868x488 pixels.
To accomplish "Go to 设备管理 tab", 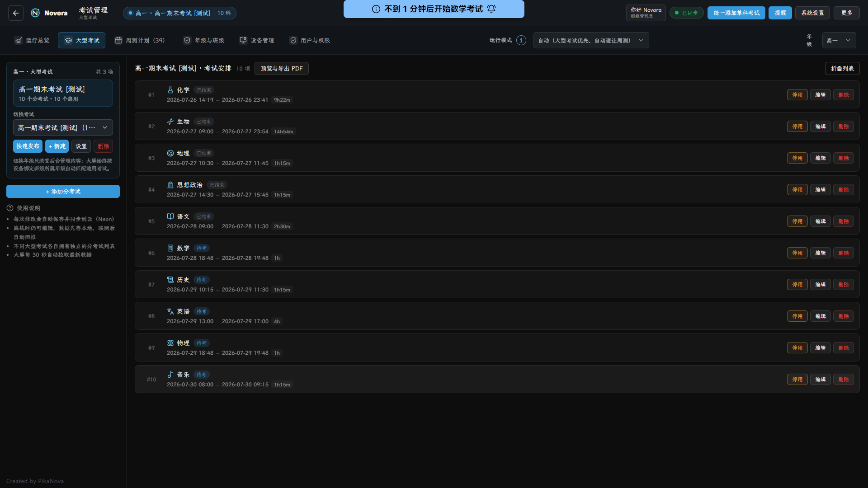I will [257, 40].
